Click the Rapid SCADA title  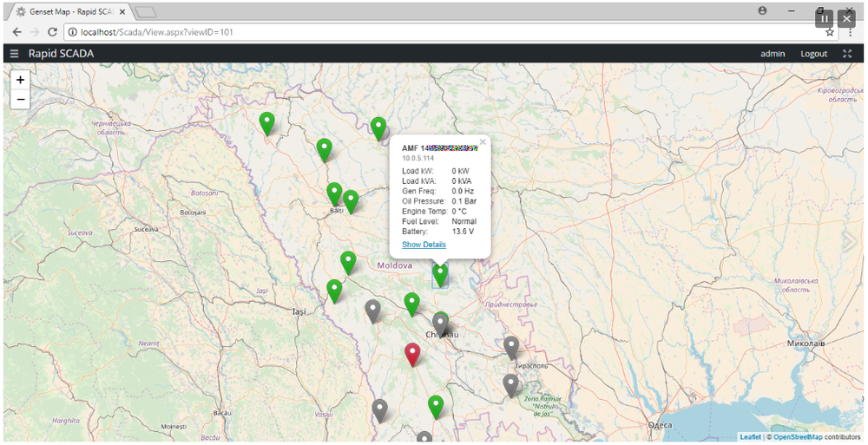point(61,54)
